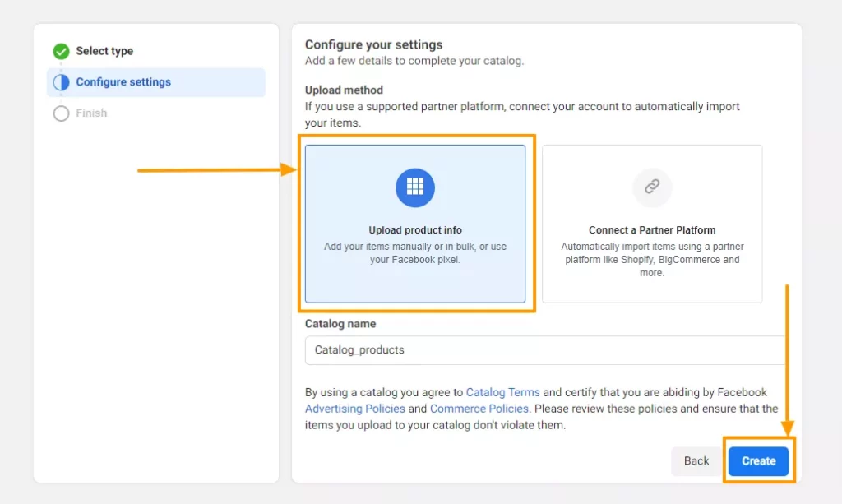This screenshot has height=504, width=842.
Task: Click the Upload product info title text
Action: click(415, 230)
